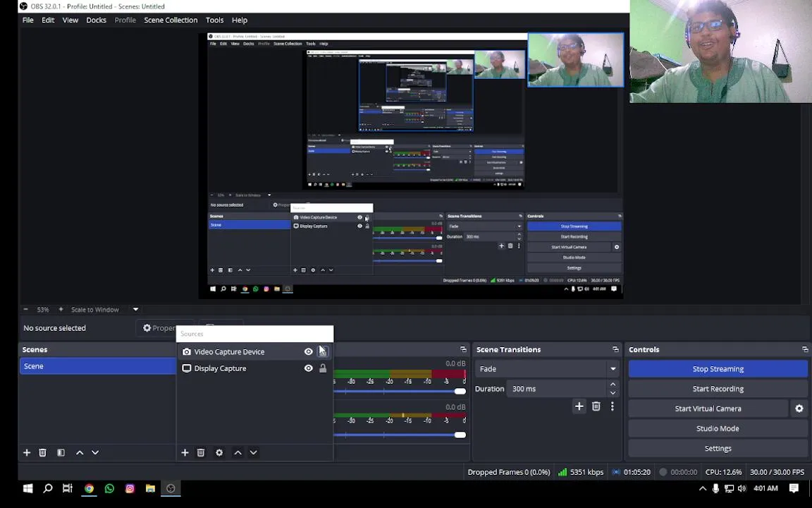Open the Scale to Window dropdown arrow
812x508 pixels.
pyautogui.click(x=135, y=309)
